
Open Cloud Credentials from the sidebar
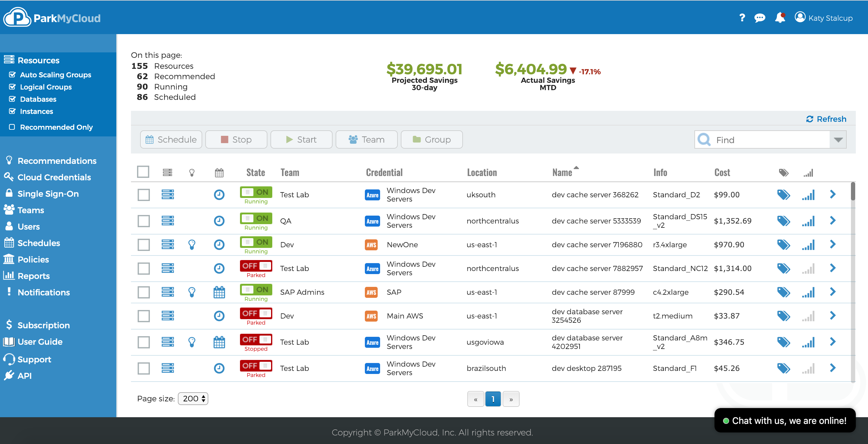pyautogui.click(x=54, y=177)
